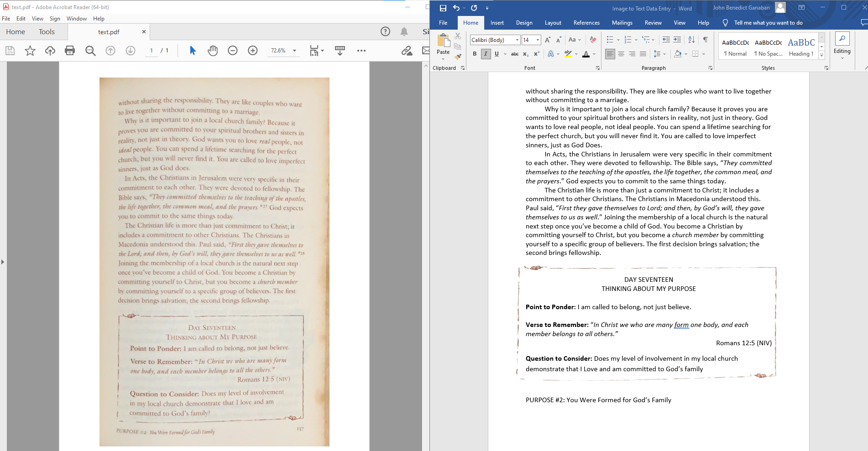Click the Clear All Formatting eraser icon

coord(593,40)
